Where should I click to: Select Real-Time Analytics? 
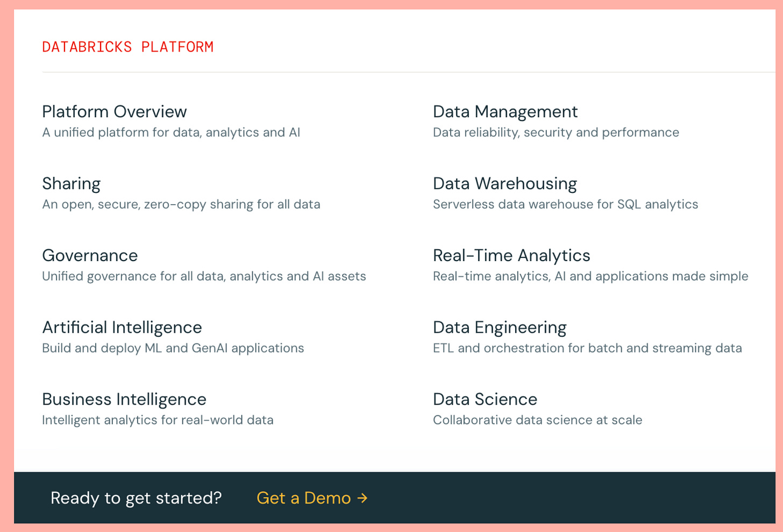pos(511,256)
